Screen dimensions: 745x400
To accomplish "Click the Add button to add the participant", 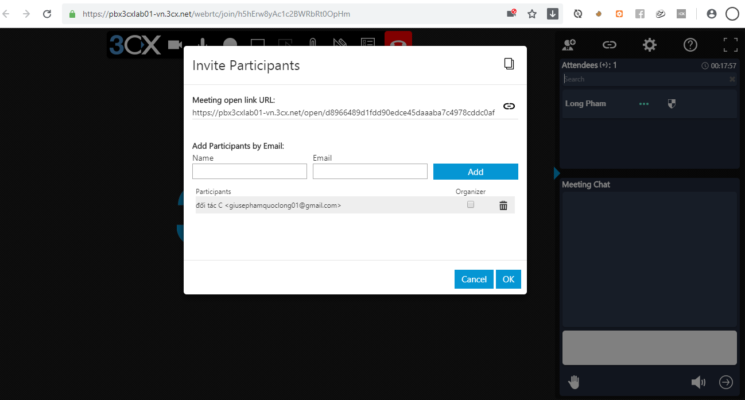I will click(x=475, y=171).
